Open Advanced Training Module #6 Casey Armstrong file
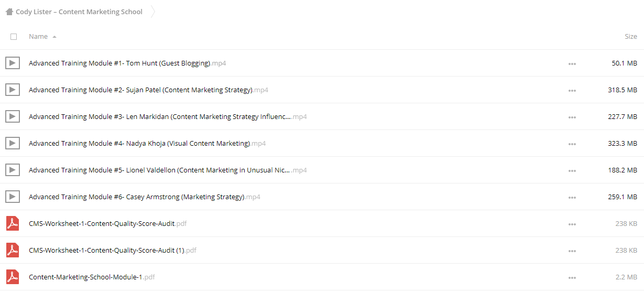 point(145,197)
